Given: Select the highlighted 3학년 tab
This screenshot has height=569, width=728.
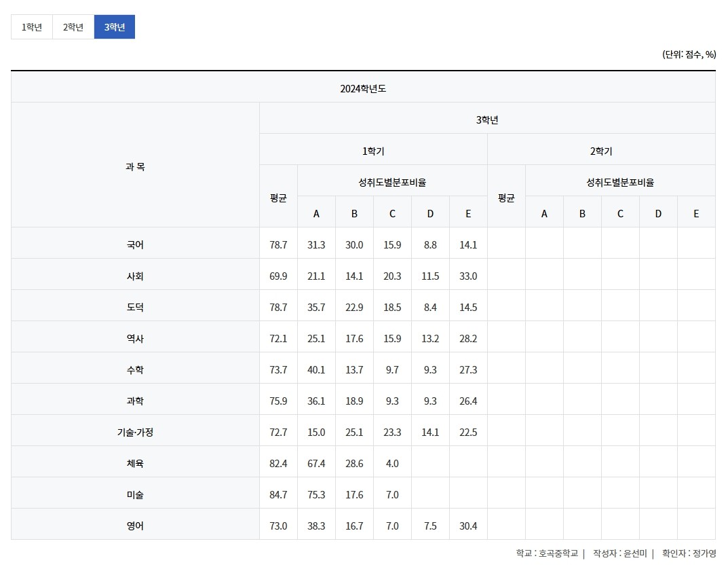Looking at the screenshot, I should pyautogui.click(x=115, y=27).
